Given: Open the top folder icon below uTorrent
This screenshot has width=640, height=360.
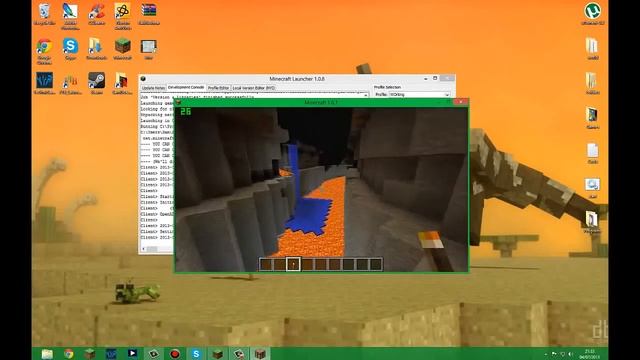Looking at the screenshot, I should (593, 49).
